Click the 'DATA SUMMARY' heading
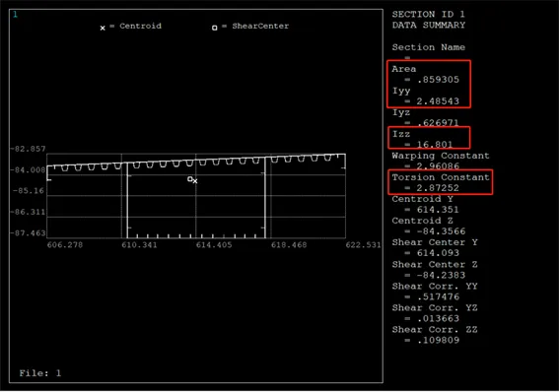 pyautogui.click(x=429, y=25)
